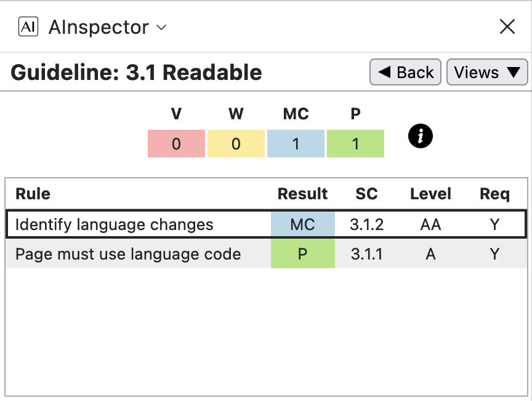Open the Views dropdown menu
Image resolution: width=532 pixels, height=401 pixels.
486,73
